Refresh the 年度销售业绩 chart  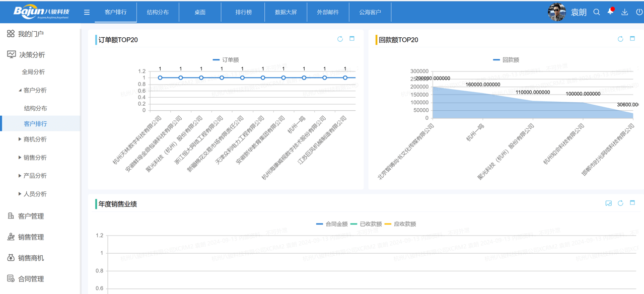620,203
